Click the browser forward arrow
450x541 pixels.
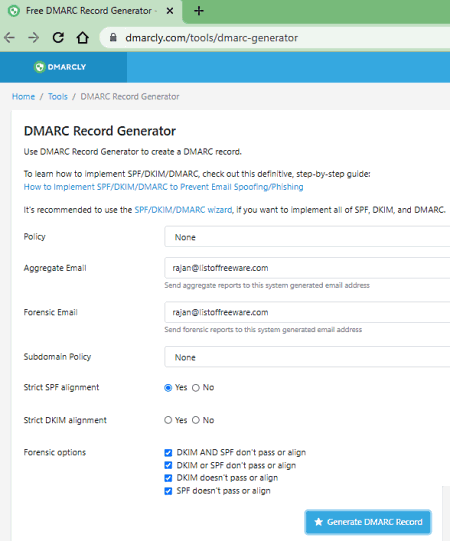(33, 38)
